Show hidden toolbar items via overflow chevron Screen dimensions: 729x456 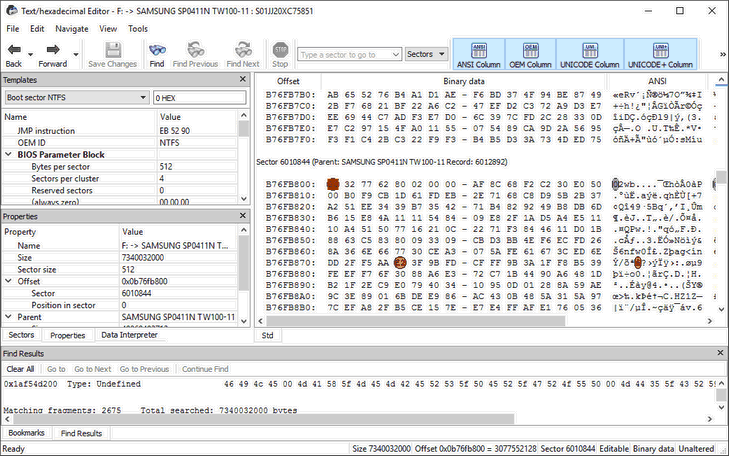723,54
